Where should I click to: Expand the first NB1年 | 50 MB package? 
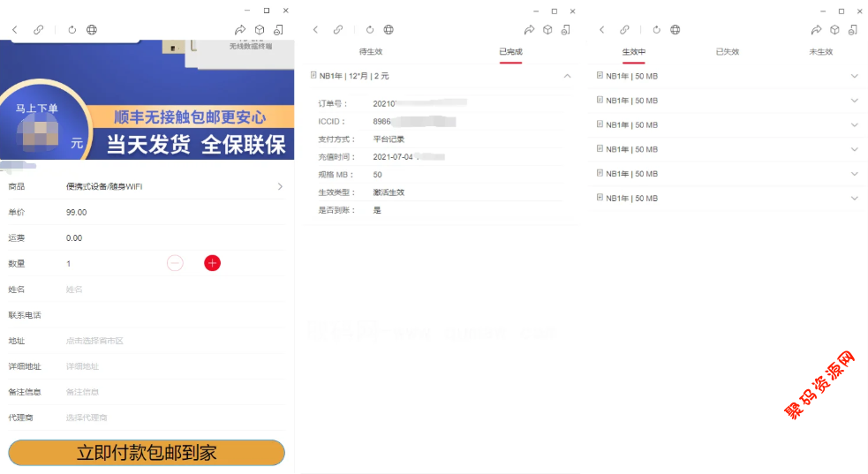tap(854, 76)
